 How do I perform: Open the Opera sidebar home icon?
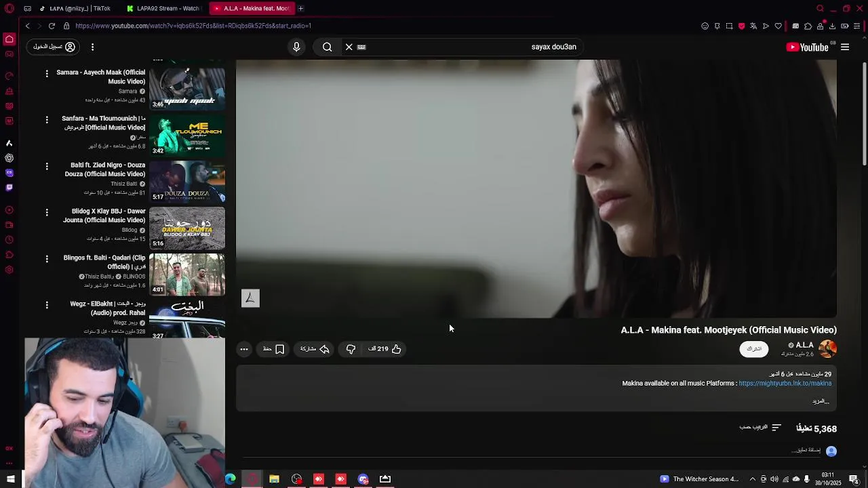pos(9,39)
